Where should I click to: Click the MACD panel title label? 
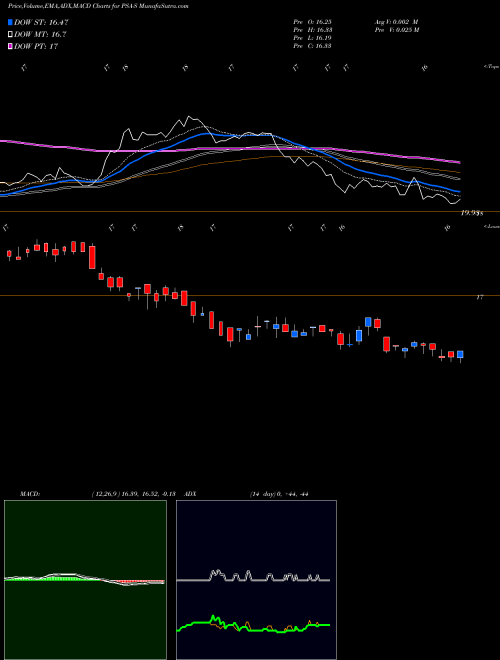tap(30, 494)
